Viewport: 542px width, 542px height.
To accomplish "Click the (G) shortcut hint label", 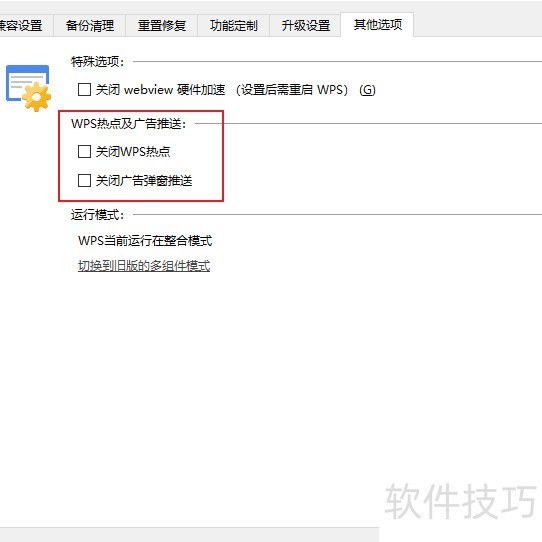I will [367, 90].
